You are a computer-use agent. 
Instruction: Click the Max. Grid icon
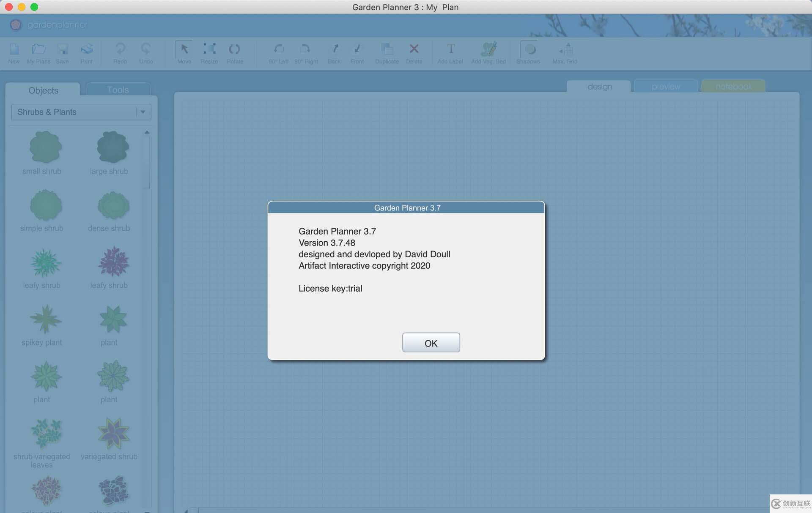click(565, 49)
